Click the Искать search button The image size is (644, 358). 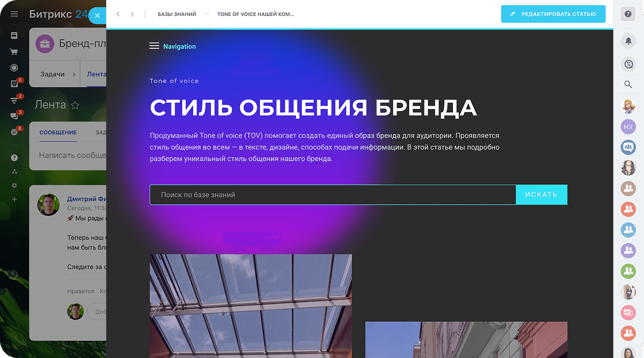click(541, 195)
